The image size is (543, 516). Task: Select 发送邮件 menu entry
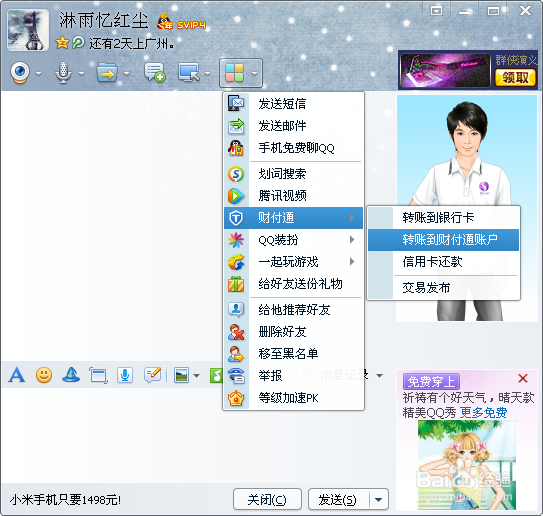(293, 126)
